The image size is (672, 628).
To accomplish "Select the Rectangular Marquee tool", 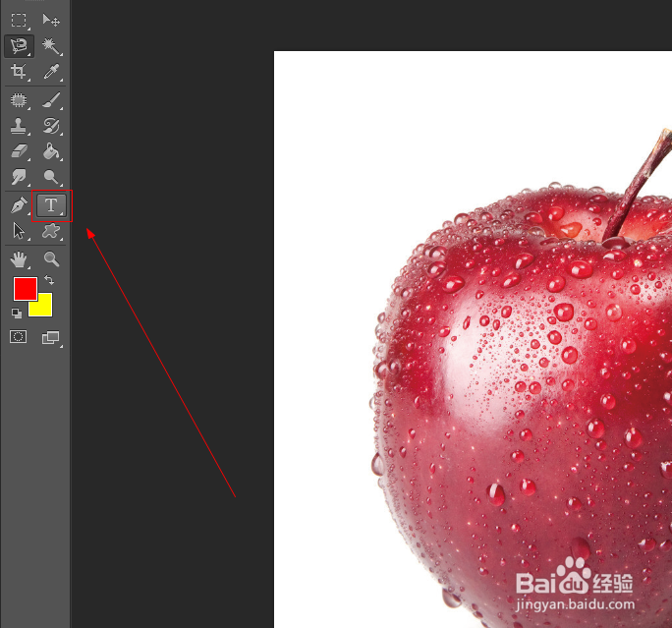I will tap(19, 21).
